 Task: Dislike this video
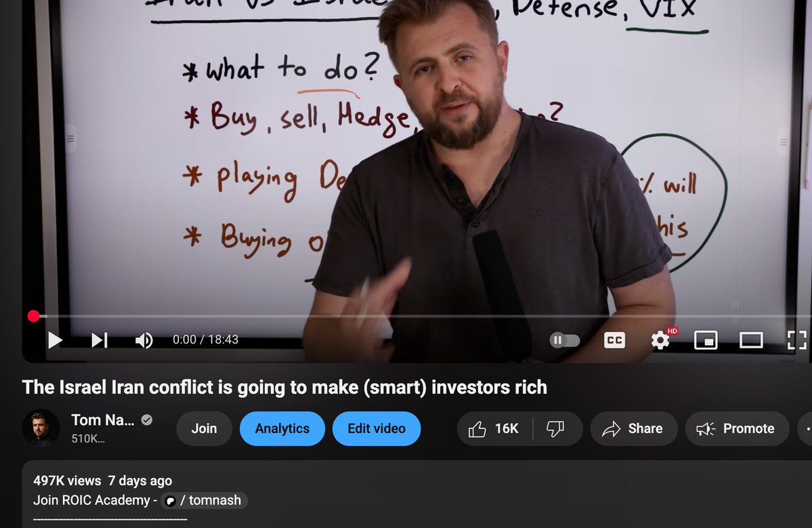click(x=556, y=428)
